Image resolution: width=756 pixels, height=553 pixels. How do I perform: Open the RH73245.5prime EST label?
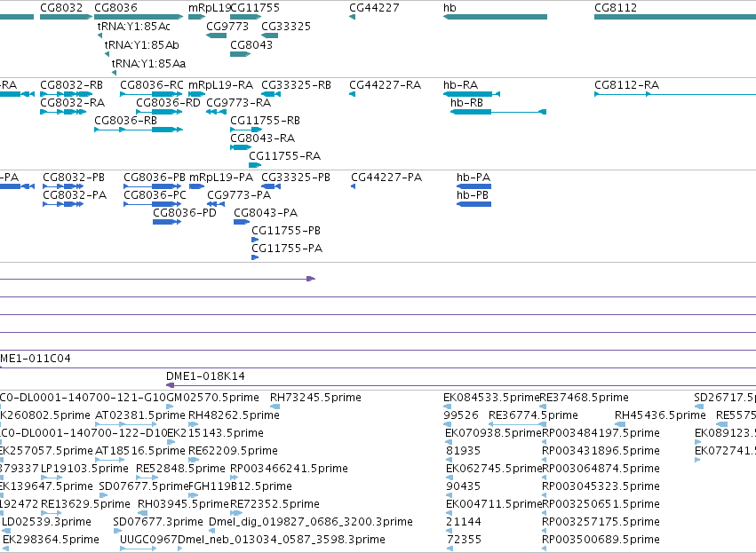tap(315, 398)
